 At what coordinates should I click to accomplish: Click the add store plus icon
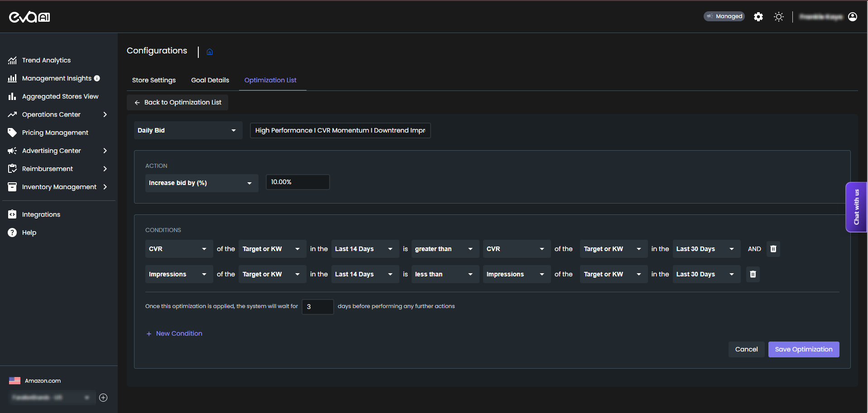point(103,398)
